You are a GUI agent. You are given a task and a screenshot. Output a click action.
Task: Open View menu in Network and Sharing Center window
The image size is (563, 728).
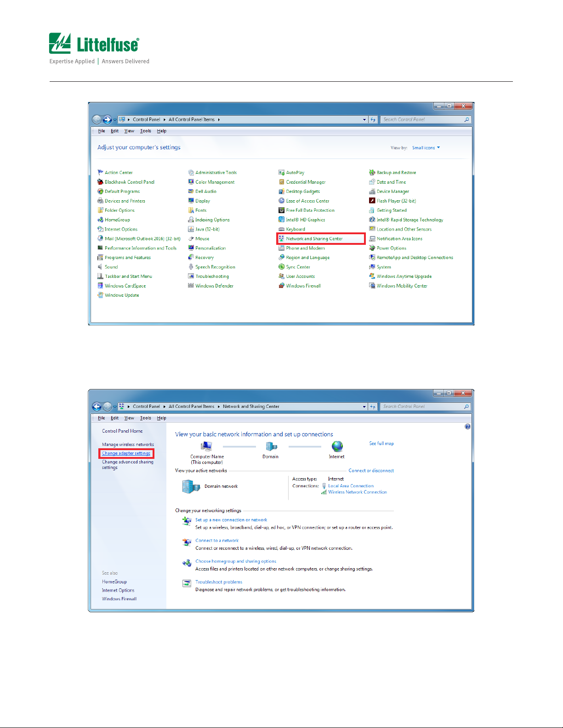pos(129,418)
